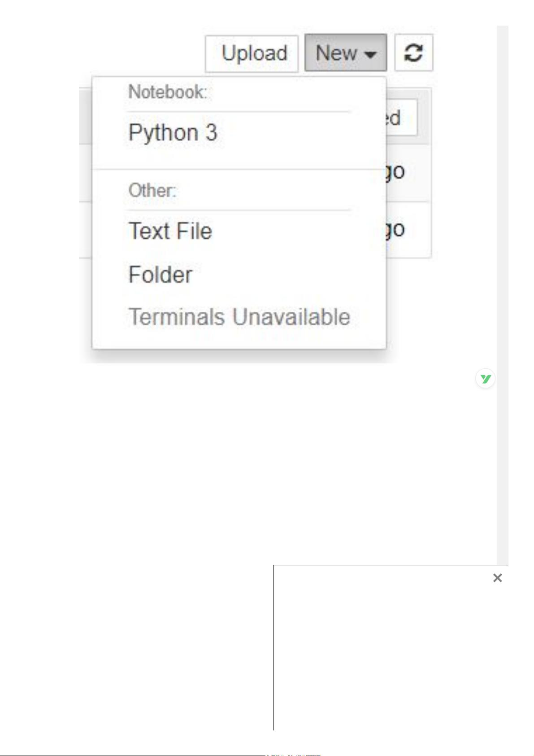
Task: Click the Notebook: section header
Action: tap(168, 92)
